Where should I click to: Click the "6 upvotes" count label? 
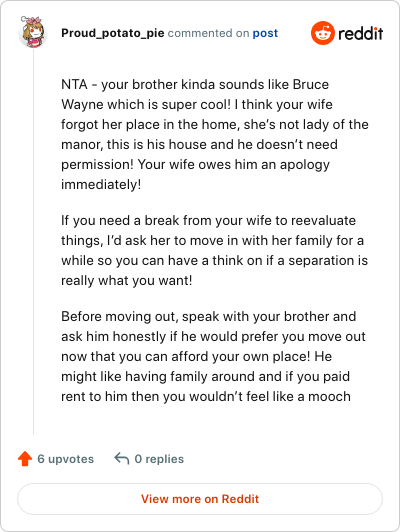click(65, 459)
